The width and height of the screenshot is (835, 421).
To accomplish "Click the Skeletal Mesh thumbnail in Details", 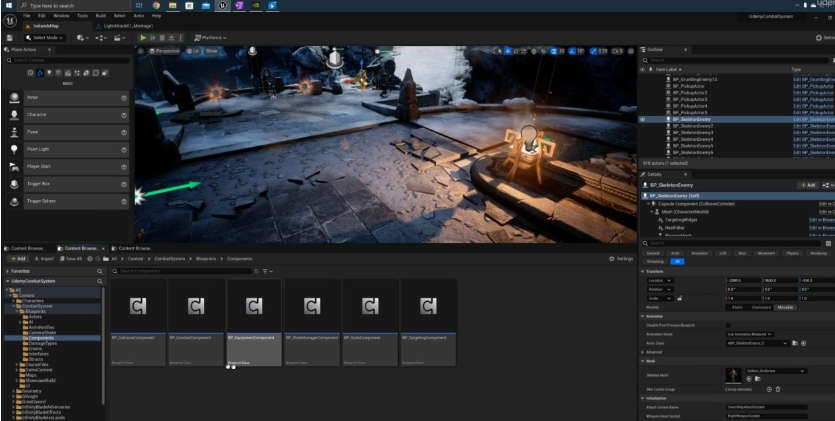I will [x=733, y=375].
